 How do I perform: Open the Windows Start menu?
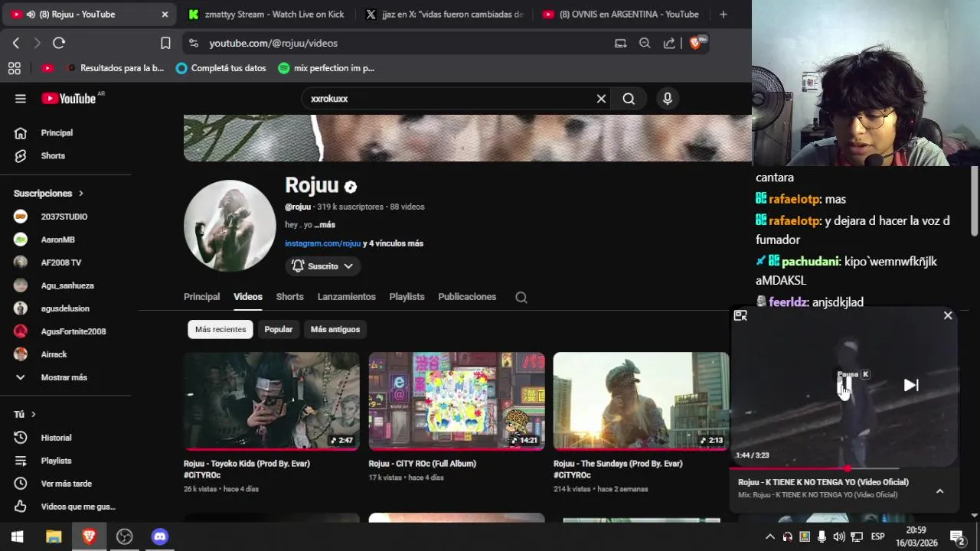pyautogui.click(x=18, y=536)
